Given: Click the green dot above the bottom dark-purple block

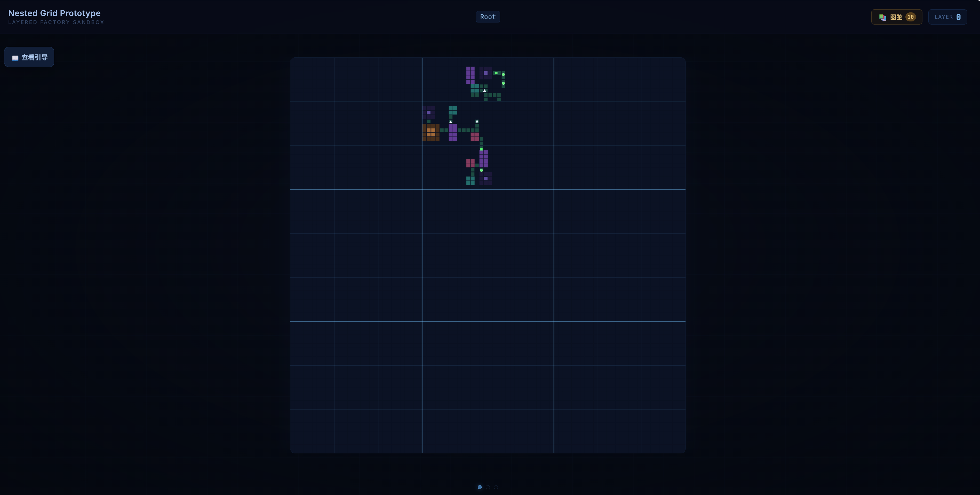Looking at the screenshot, I should pyautogui.click(x=481, y=170).
